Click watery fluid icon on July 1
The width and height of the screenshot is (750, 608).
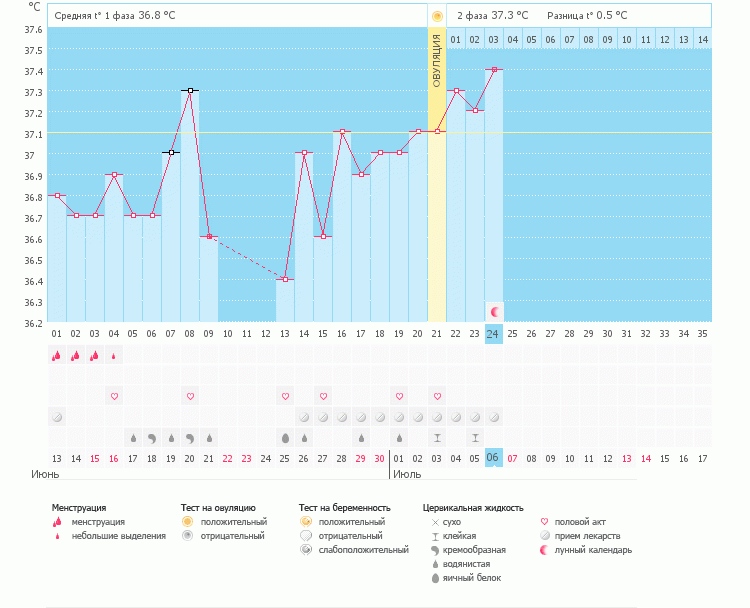click(x=399, y=438)
